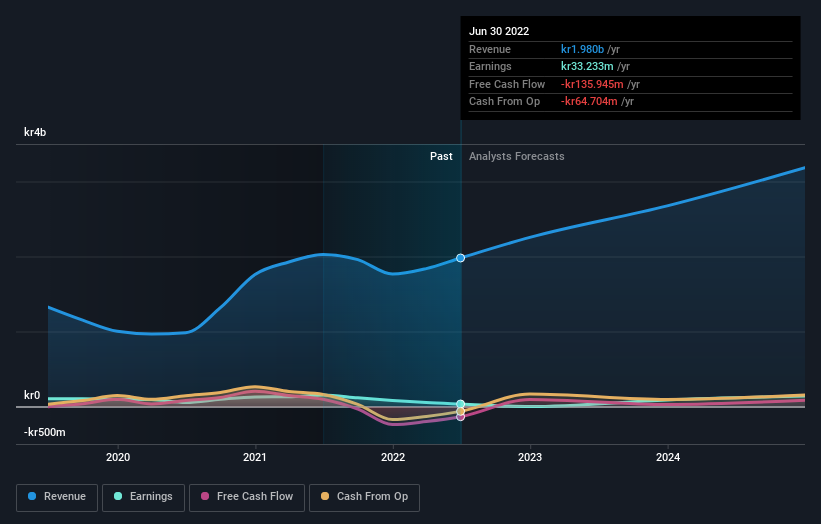Select the Free Cash Flow data point marker
This screenshot has width=821, height=524.
pyautogui.click(x=460, y=417)
